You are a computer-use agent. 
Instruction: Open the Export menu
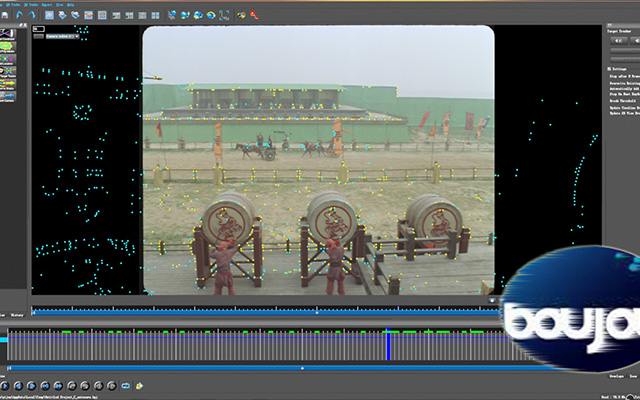point(47,5)
